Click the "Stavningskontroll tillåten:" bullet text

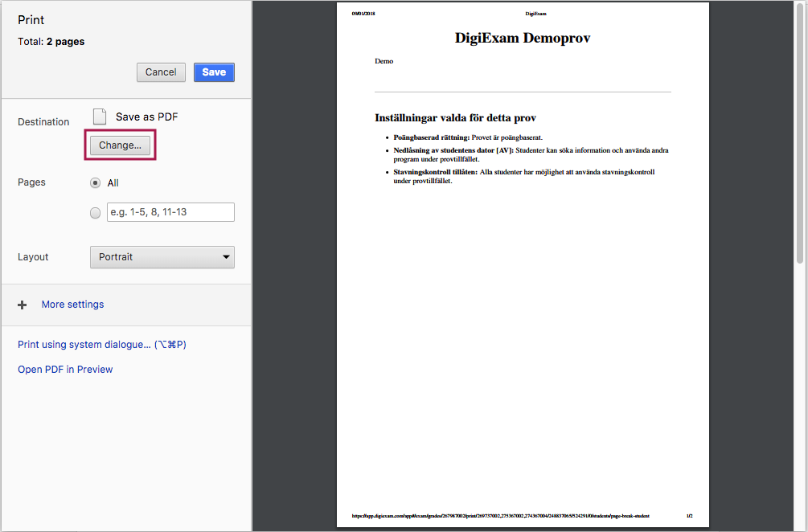click(436, 172)
